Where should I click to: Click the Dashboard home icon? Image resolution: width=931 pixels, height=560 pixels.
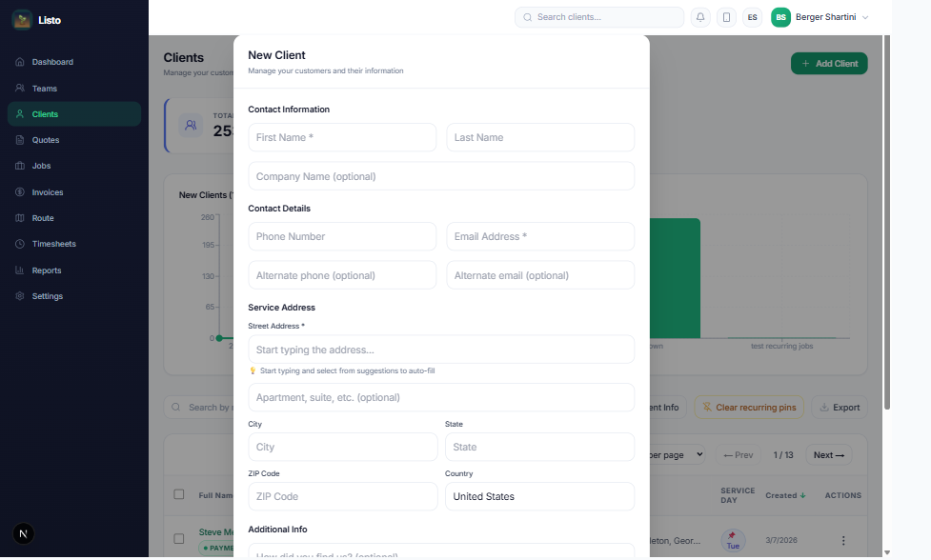[20, 62]
